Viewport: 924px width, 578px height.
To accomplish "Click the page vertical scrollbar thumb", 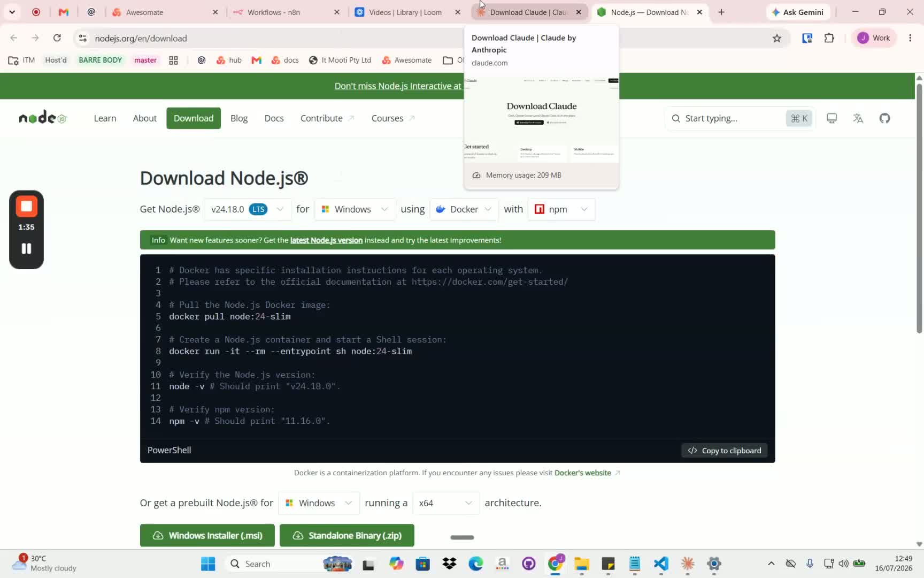I will pos(919,209).
